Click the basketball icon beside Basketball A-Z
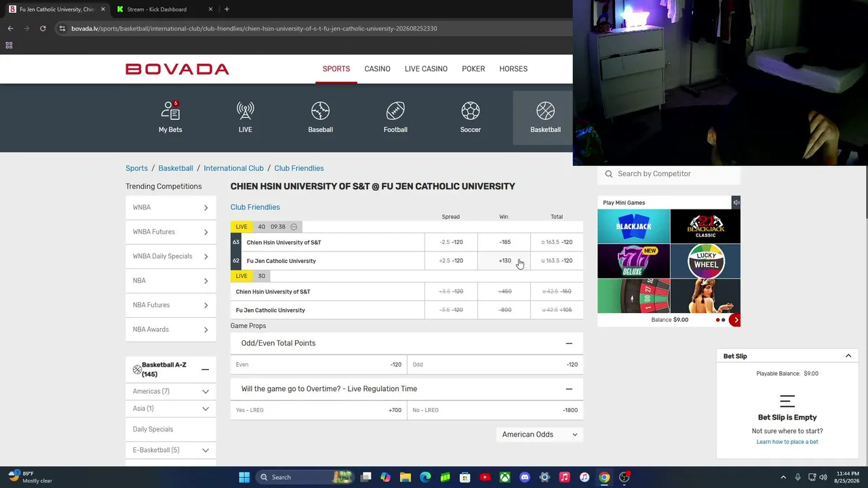868x488 pixels. (137, 369)
